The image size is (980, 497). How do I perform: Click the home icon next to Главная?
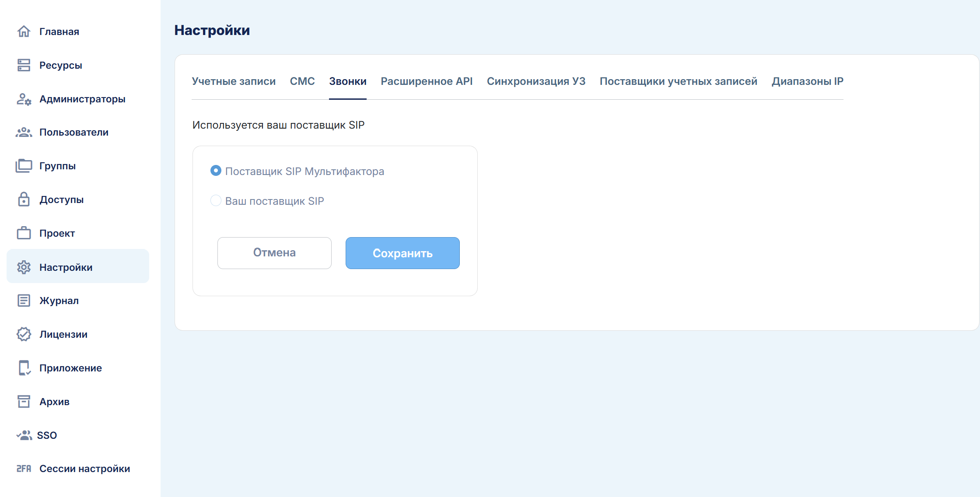(24, 31)
